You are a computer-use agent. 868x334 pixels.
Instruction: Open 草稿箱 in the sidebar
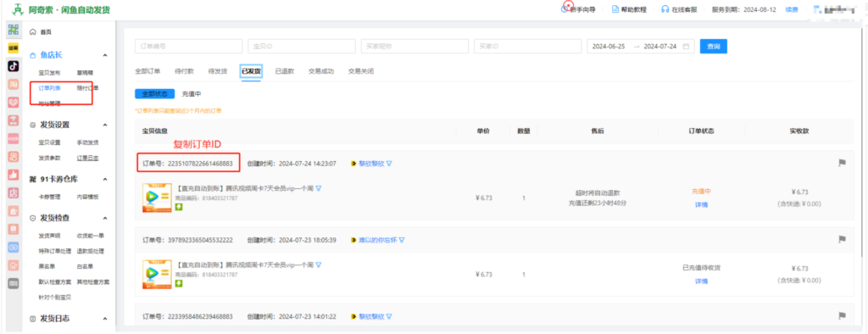(x=86, y=73)
